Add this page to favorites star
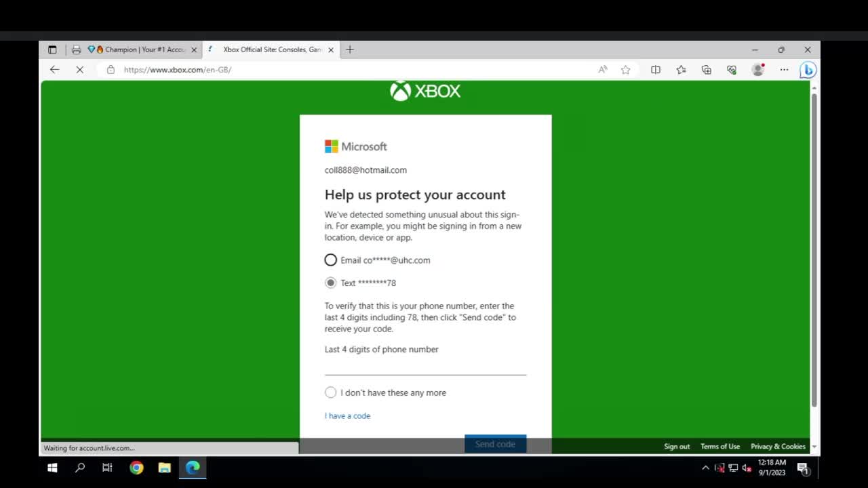 coord(625,70)
